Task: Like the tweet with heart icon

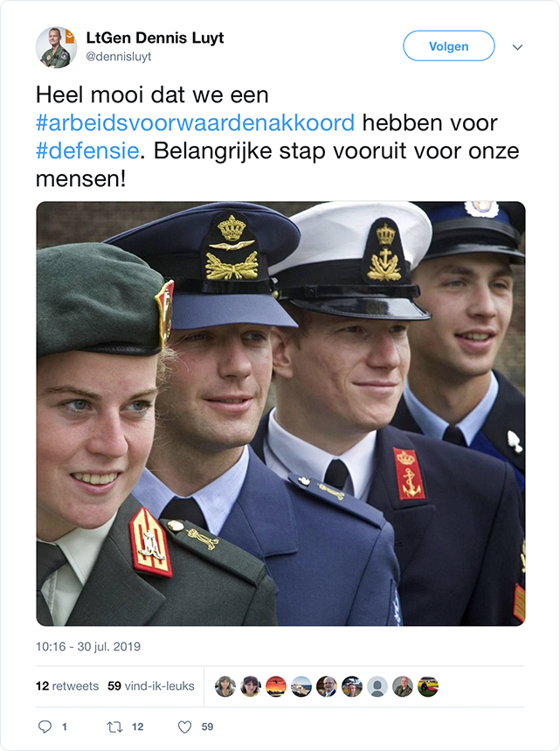Action: click(184, 727)
